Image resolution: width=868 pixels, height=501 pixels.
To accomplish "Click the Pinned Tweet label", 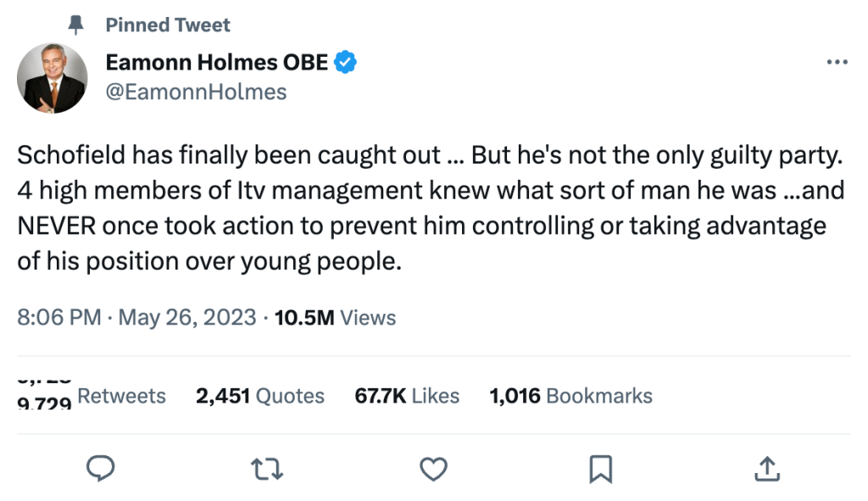I will (x=168, y=25).
